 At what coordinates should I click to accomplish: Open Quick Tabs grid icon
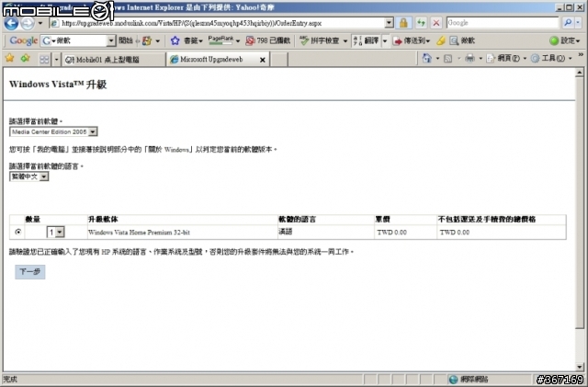(44, 60)
